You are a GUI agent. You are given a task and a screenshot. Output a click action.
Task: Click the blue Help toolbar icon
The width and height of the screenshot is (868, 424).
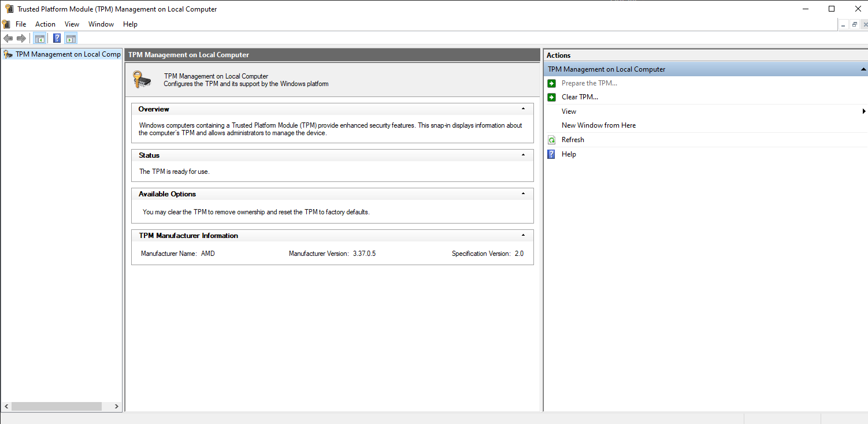57,39
